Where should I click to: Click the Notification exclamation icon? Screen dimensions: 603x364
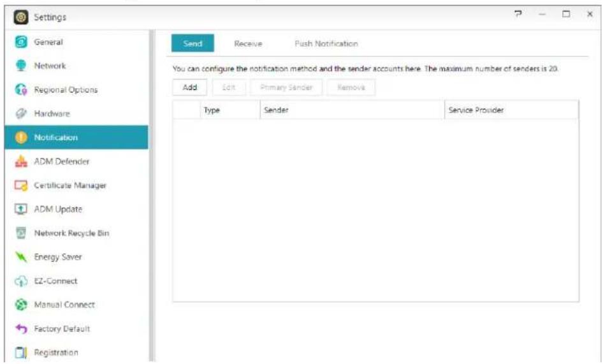(x=21, y=137)
